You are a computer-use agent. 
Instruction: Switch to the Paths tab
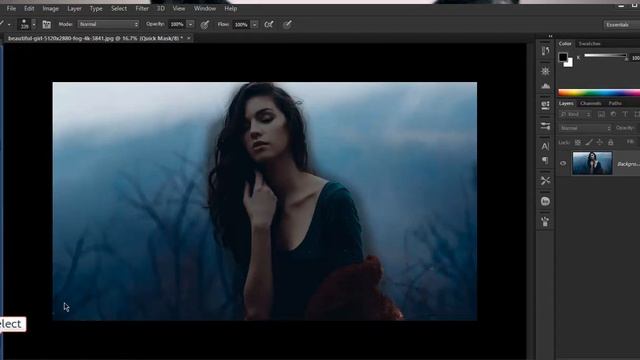tap(615, 104)
